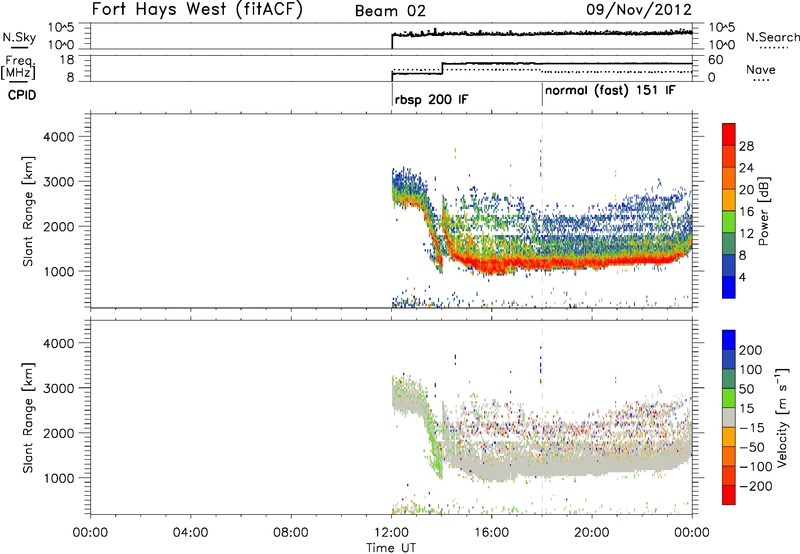Image resolution: width=800 pixels, height=554 pixels.
Task: Click the 'Slant Range [km]' label of velocity panel
Action: [28, 418]
